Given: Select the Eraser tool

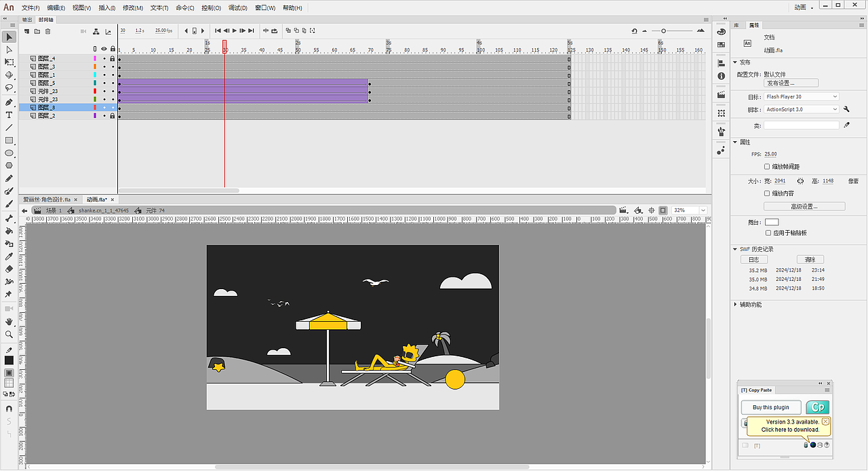Looking at the screenshot, I should coord(9,269).
